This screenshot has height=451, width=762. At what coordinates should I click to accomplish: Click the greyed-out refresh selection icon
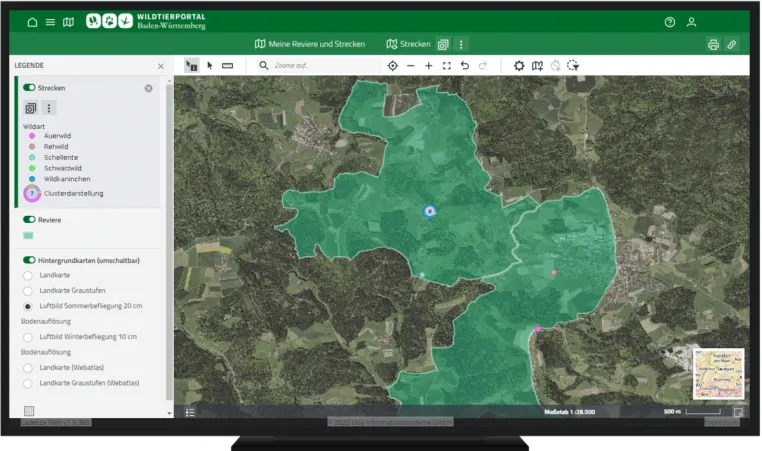coord(555,66)
